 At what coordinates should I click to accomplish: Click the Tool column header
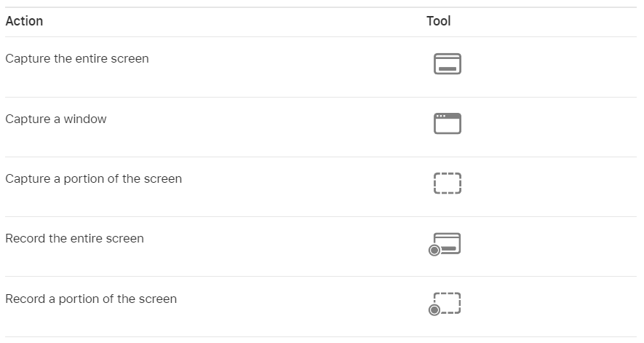(x=438, y=21)
